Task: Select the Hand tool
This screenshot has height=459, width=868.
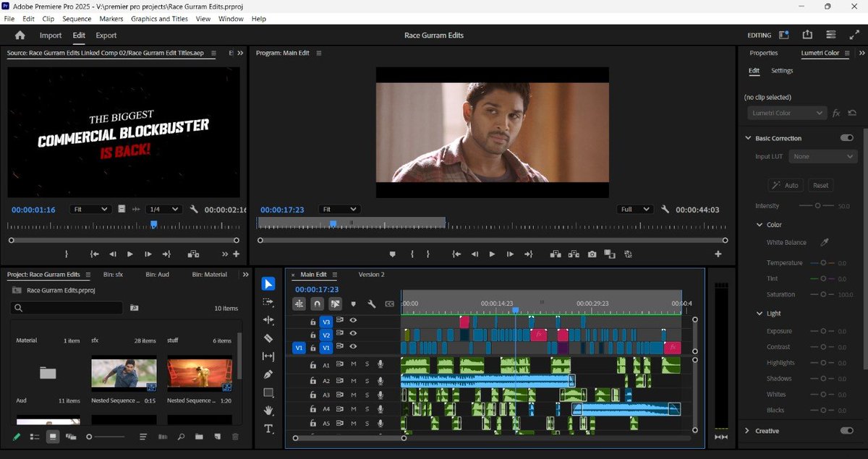Action: 268,411
